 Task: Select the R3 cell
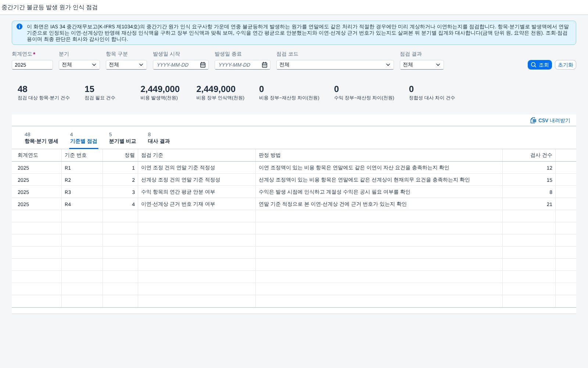click(82, 192)
